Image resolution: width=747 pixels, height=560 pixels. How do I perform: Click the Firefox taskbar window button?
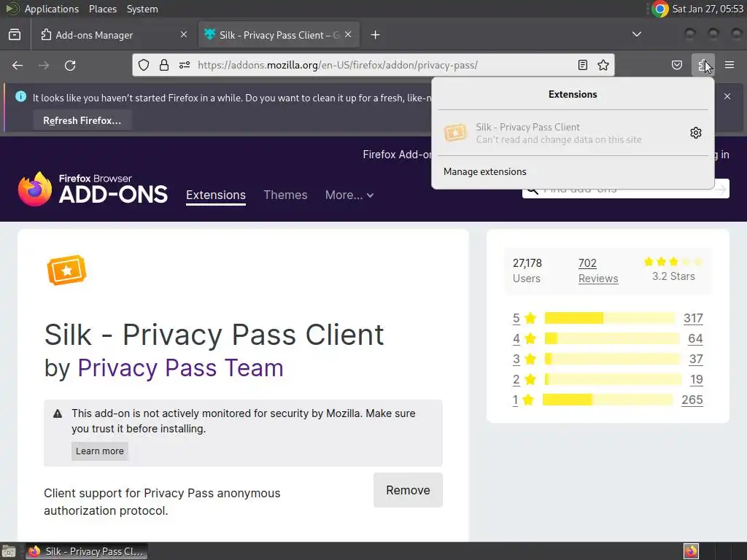pos(86,551)
